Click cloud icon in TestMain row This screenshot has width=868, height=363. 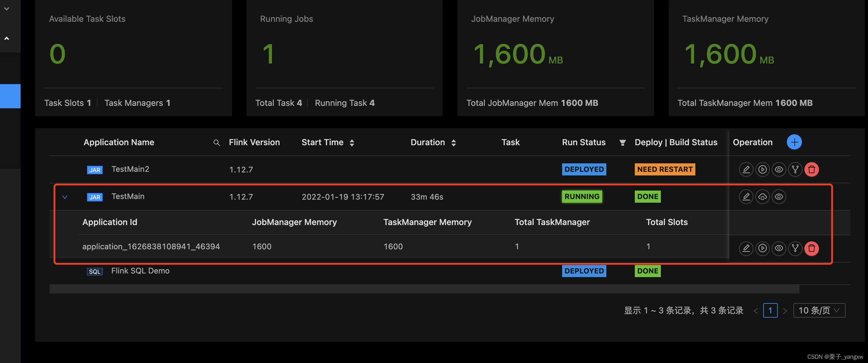pos(762,196)
